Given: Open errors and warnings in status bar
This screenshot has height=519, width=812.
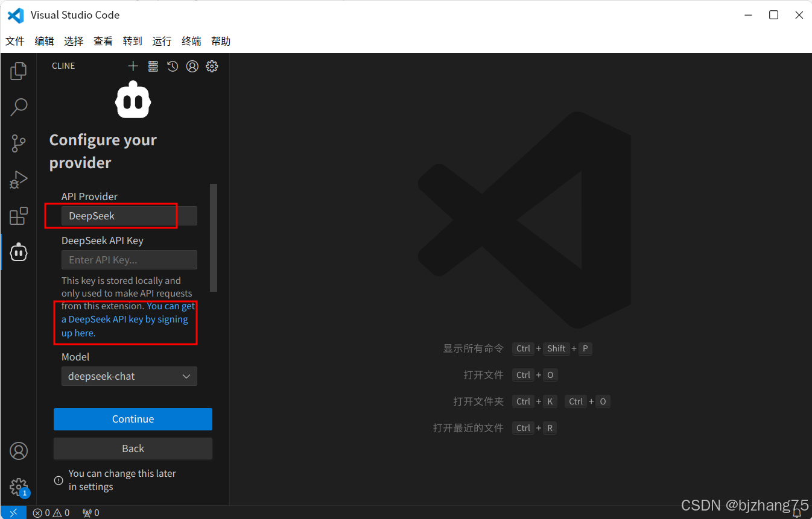Looking at the screenshot, I should click(51, 513).
